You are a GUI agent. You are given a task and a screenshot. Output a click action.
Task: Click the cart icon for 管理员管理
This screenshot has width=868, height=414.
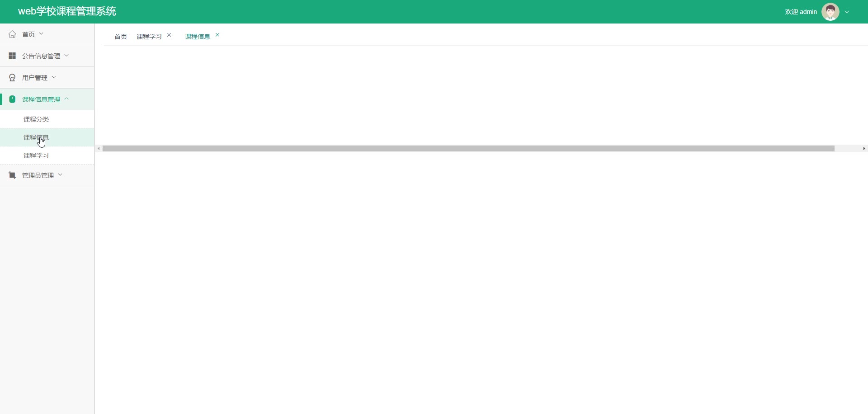click(x=12, y=175)
